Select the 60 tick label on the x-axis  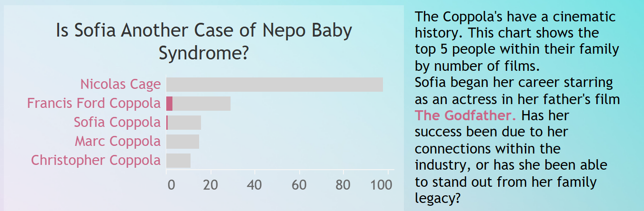tap(299, 185)
